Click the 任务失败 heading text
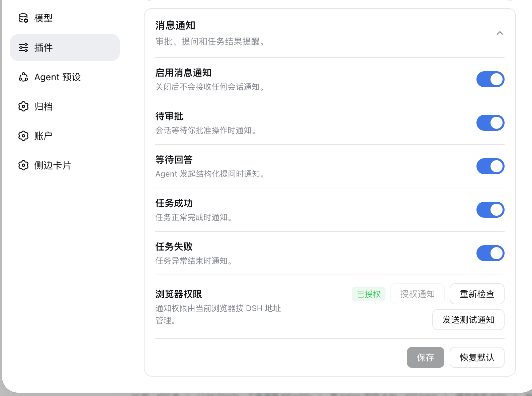Image resolution: width=532 pixels, height=396 pixels. pyautogui.click(x=174, y=247)
